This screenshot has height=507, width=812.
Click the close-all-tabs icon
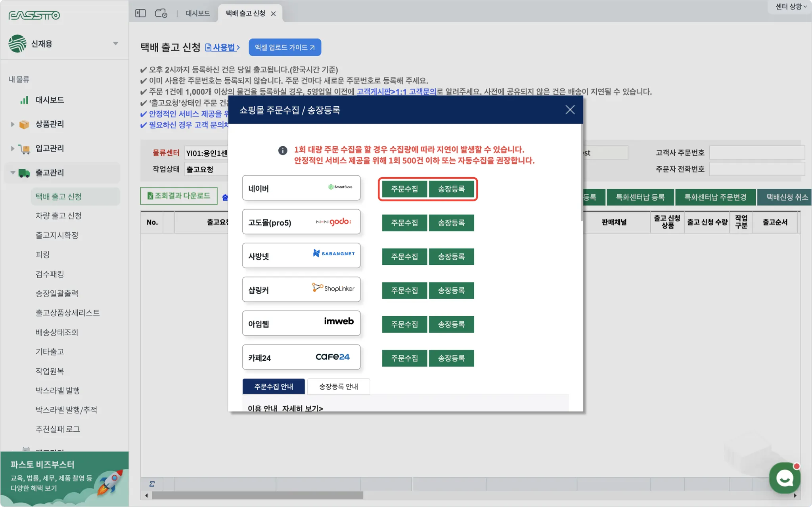pos(161,13)
